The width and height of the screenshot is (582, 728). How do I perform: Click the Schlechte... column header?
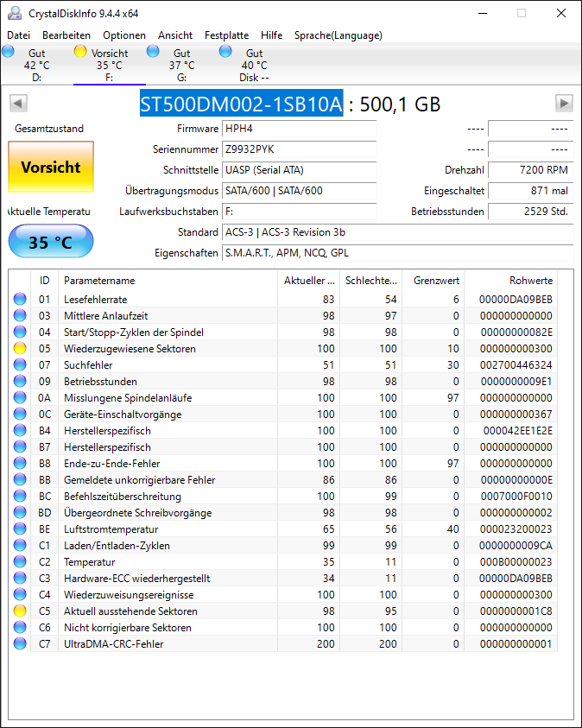tap(370, 281)
